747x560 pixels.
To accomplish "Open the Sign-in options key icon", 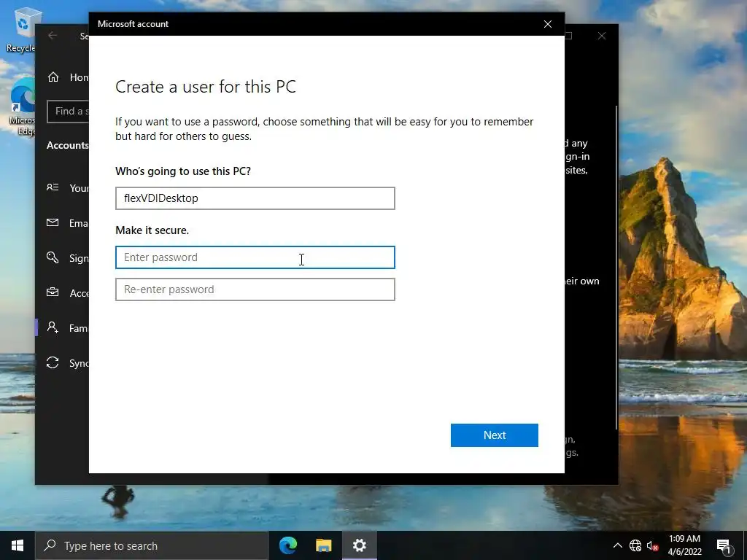I will pyautogui.click(x=53, y=257).
